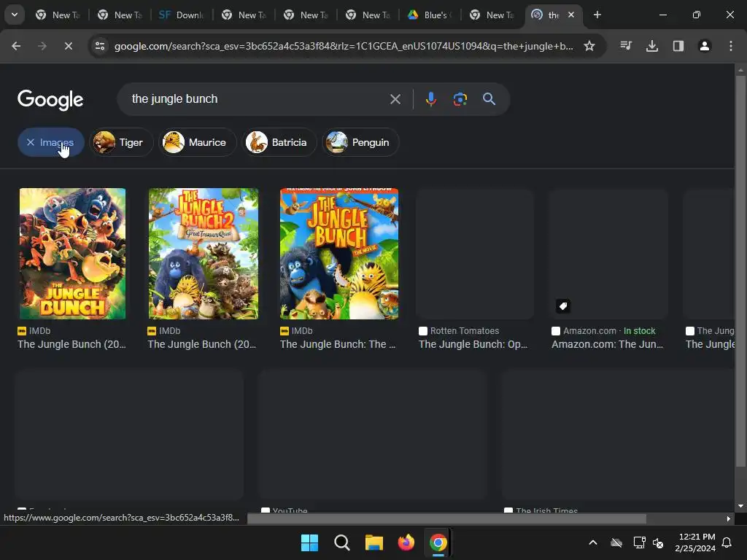Select the Tiger filter chip

[x=121, y=142]
